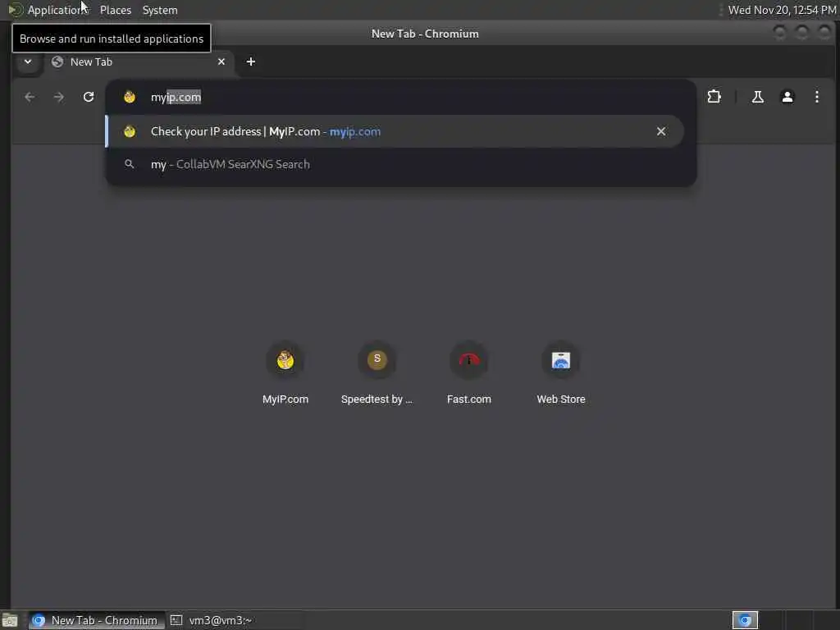Choose the MyIP.com autocomplete suggestion
Screen dimensions: 840x630
coord(395,131)
